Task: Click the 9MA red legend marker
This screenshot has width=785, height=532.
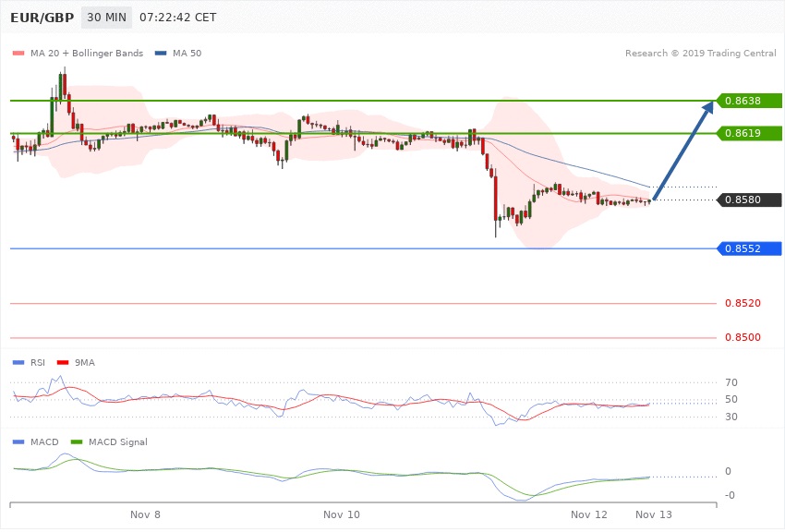Action: [x=62, y=362]
